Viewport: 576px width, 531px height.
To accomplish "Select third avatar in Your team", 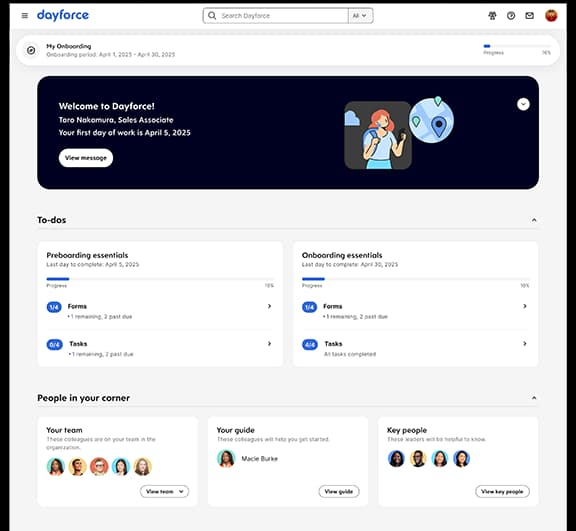I will (x=99, y=466).
